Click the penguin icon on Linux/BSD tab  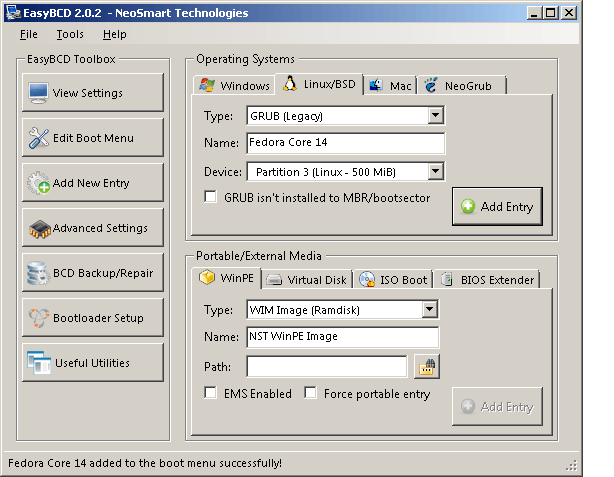[x=290, y=83]
